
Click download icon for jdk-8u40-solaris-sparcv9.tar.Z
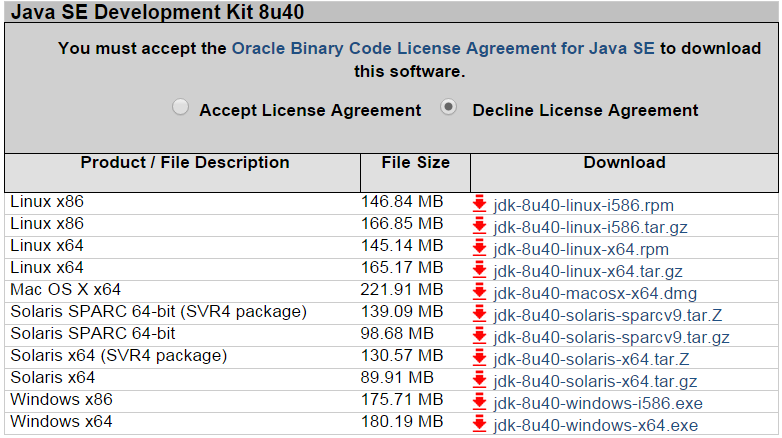(x=480, y=315)
